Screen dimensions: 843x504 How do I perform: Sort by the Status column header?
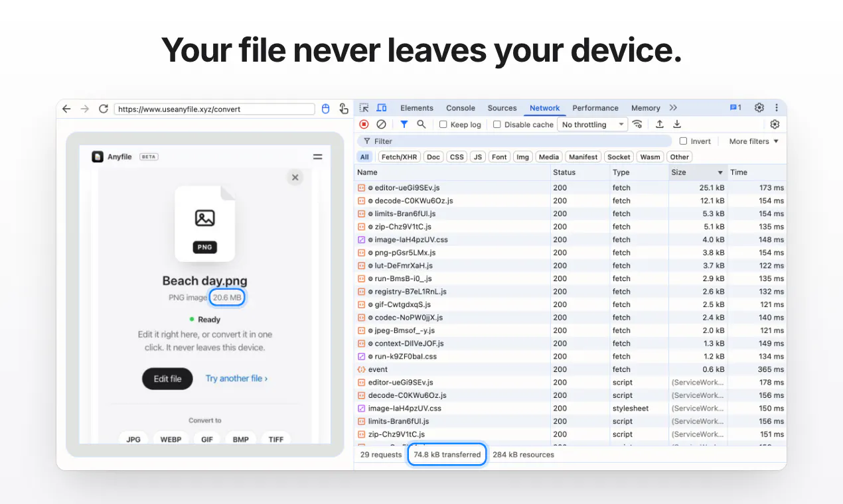click(579, 172)
